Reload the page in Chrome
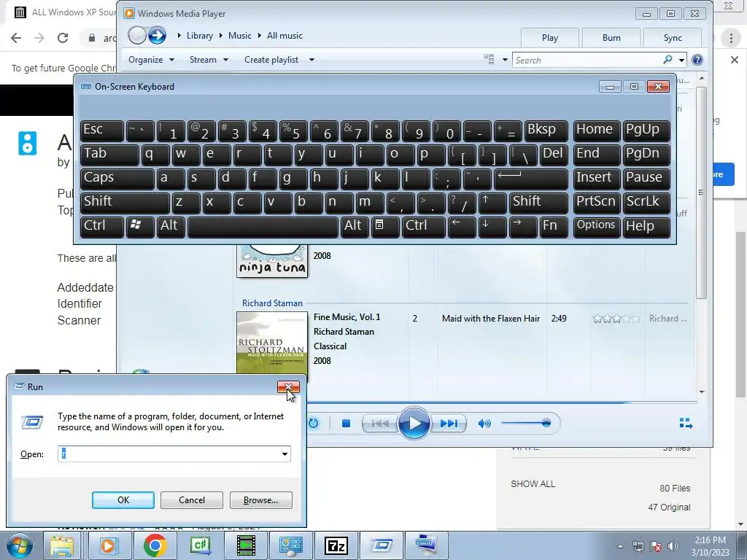Screen dimensions: 747x560 63,38
